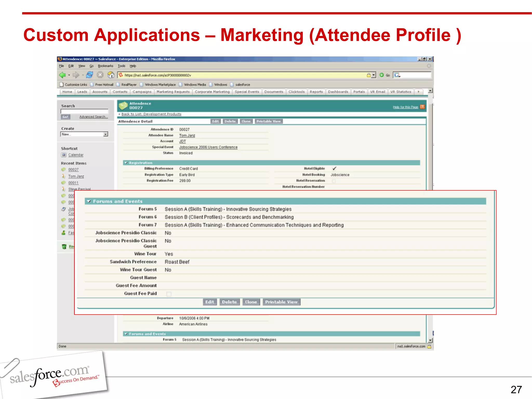Open the Windows Media bookmark
The image size is (532, 399).
[192, 84]
